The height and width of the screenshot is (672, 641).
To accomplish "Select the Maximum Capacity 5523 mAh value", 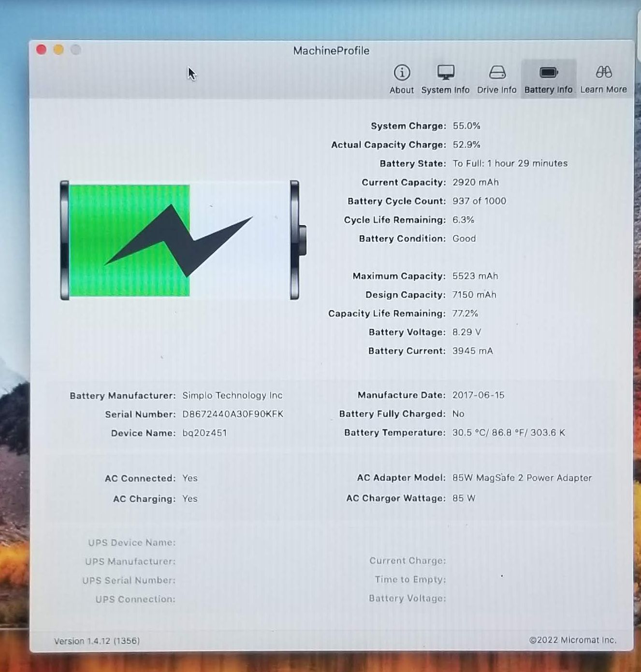I will click(x=475, y=276).
